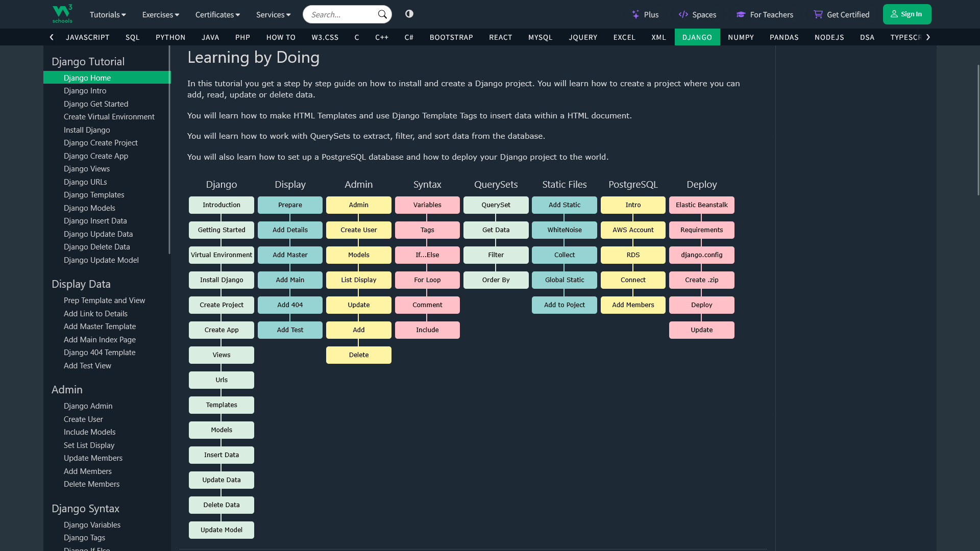This screenshot has width=980, height=551.
Task: Click the sidebar navigation scrollbar
Action: tap(169, 149)
